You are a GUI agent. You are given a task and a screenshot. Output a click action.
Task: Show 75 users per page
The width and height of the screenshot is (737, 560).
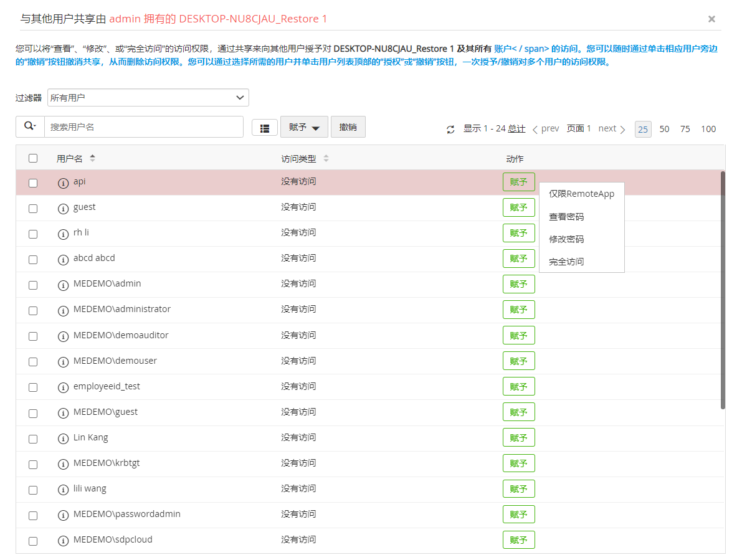point(685,129)
